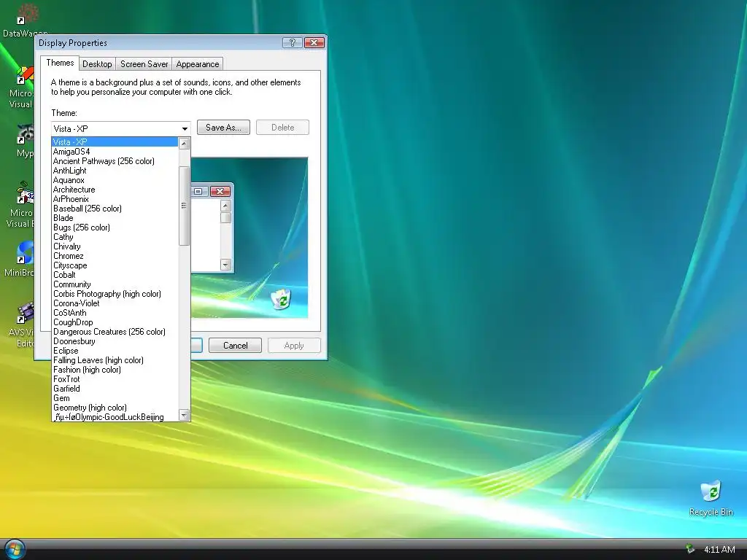Click the Save As... button
The image size is (747, 560).
pos(223,127)
